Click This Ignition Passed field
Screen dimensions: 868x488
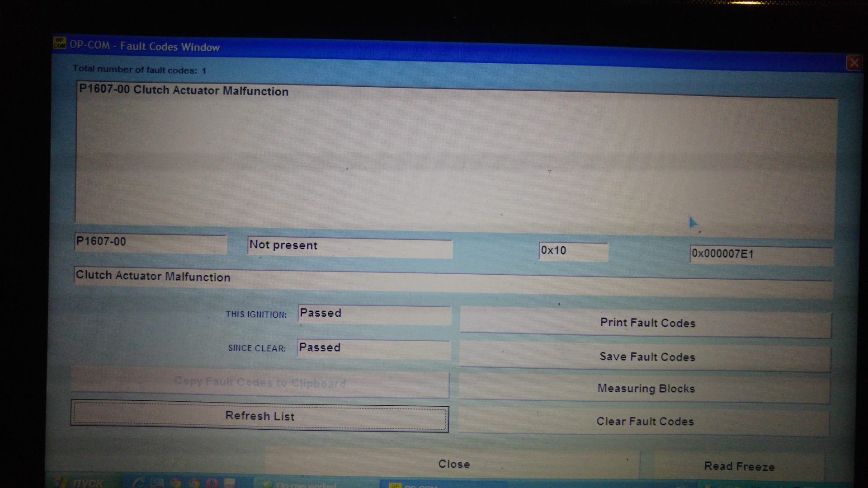point(374,314)
